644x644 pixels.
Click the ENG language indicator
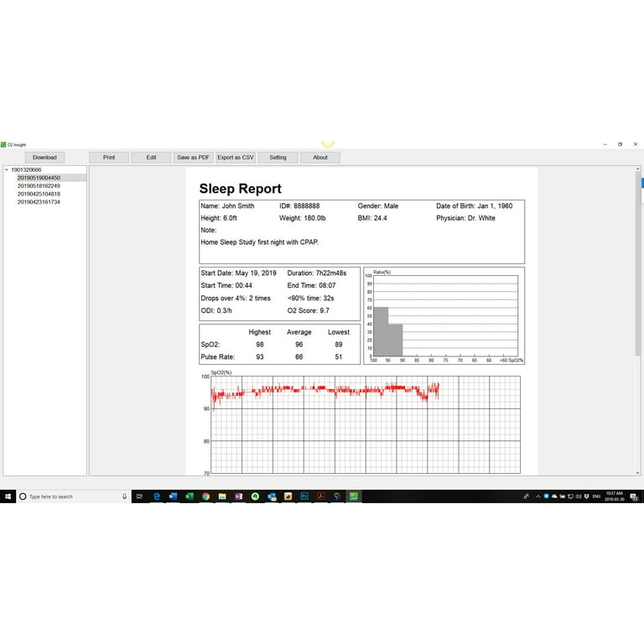pyautogui.click(x=596, y=496)
